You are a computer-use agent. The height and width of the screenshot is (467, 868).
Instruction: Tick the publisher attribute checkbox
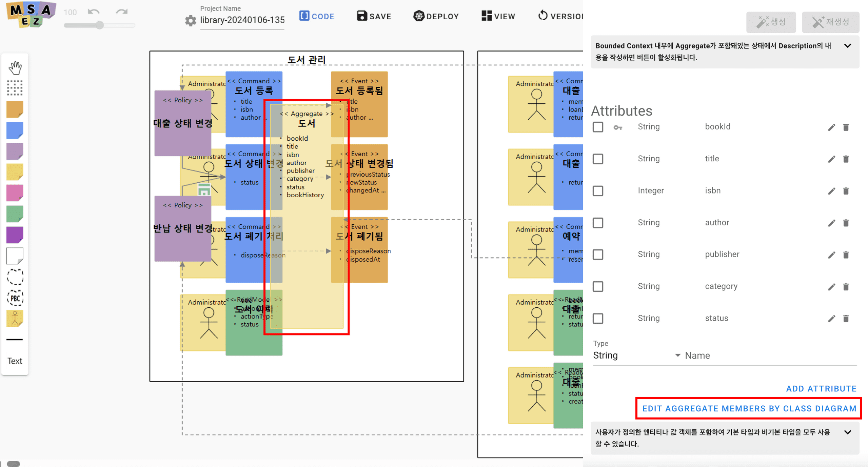point(598,255)
